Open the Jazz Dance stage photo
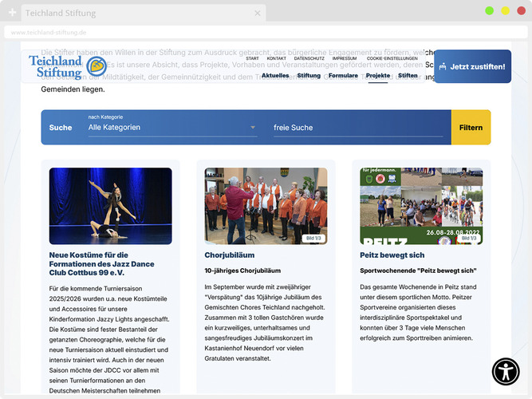This screenshot has height=399, width=532. (111, 206)
